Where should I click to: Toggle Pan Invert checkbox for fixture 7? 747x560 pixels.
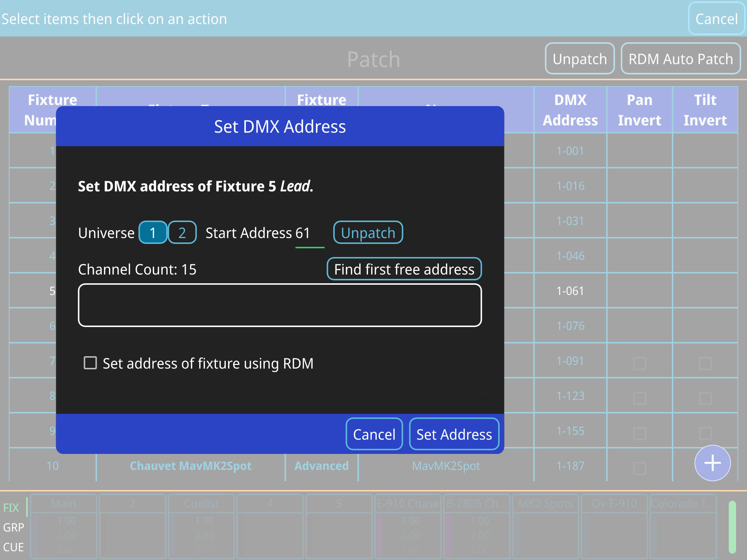640,363
